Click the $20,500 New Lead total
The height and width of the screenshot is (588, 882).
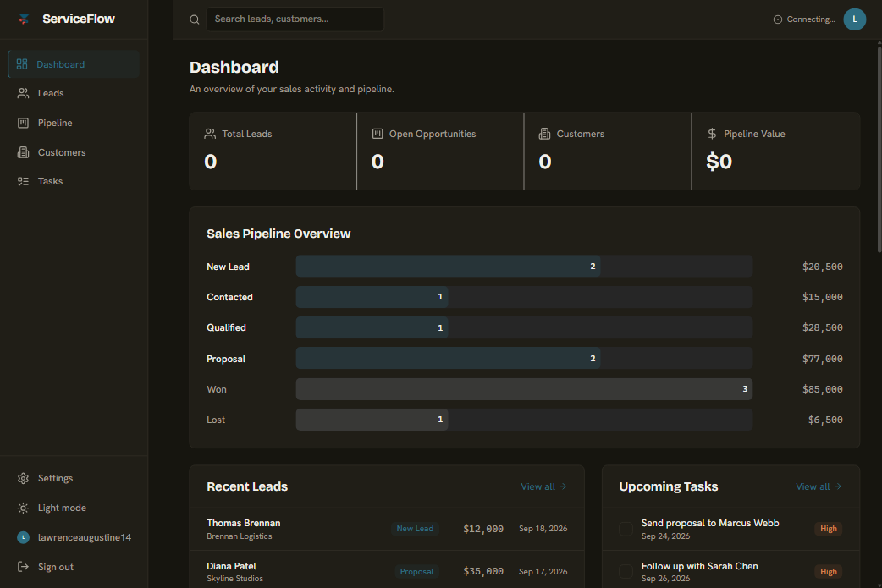[x=823, y=267]
